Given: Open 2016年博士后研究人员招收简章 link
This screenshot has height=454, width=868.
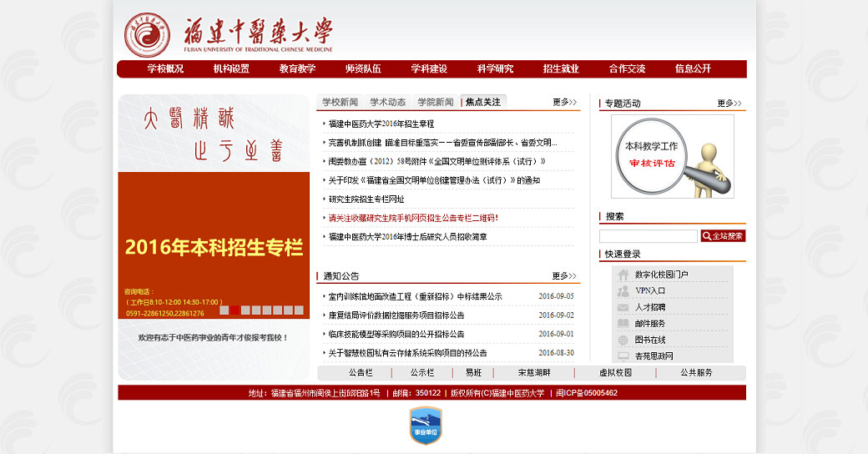Looking at the screenshot, I should (x=407, y=237).
